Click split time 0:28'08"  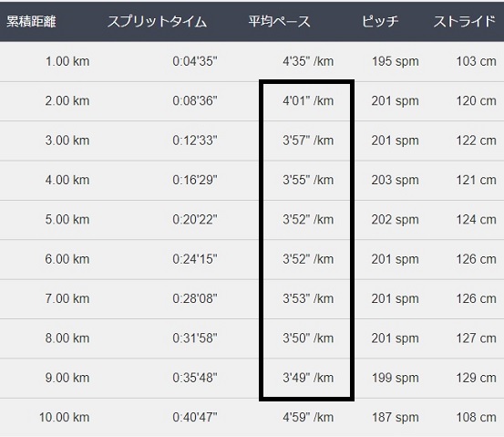(195, 298)
